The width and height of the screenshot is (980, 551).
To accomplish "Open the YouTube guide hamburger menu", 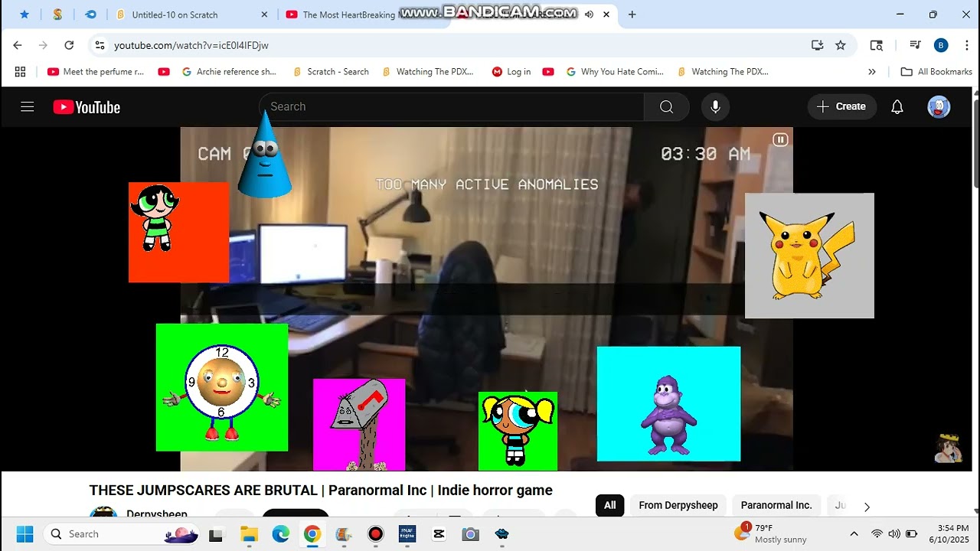I will click(28, 107).
